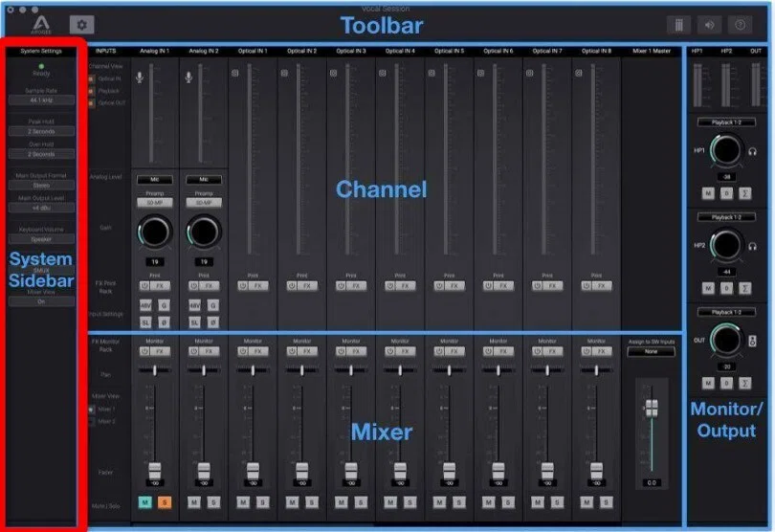775x532 pixels.
Task: Click the Apogee logo in the toolbar
Action: click(x=41, y=25)
